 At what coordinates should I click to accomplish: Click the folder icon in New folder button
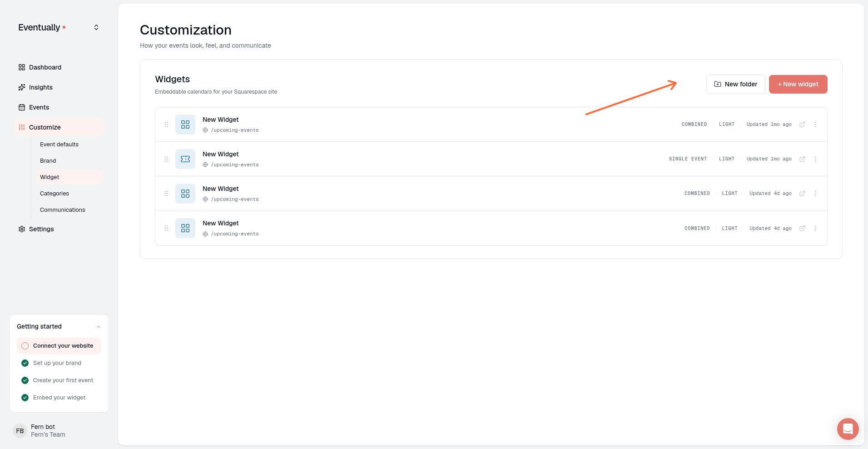point(718,84)
